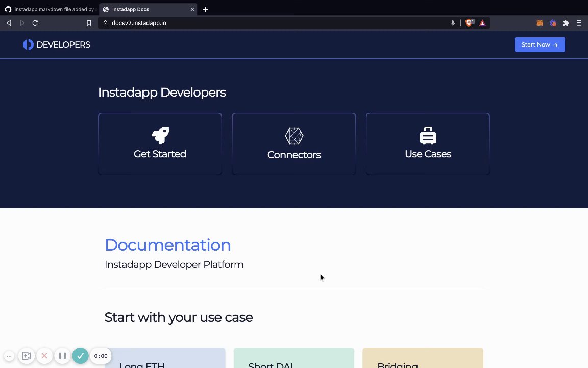Open the DEVELOPERS home link
588x368 pixels.
point(57,44)
